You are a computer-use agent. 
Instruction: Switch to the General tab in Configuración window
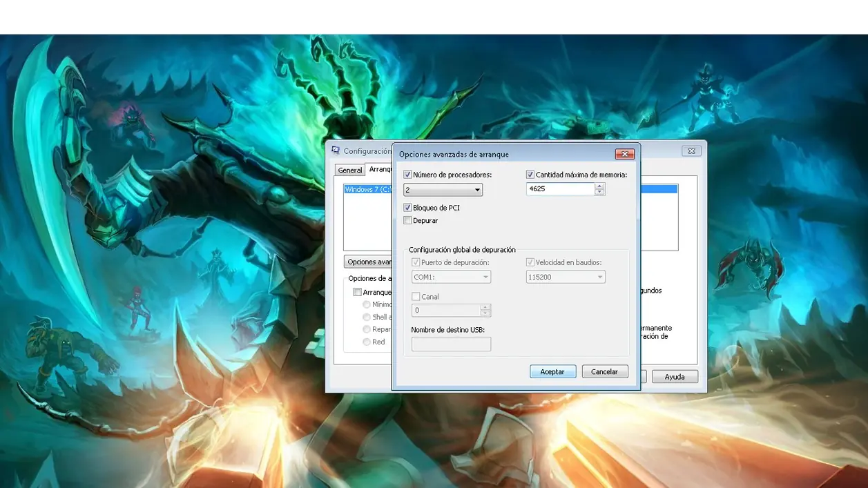click(350, 170)
